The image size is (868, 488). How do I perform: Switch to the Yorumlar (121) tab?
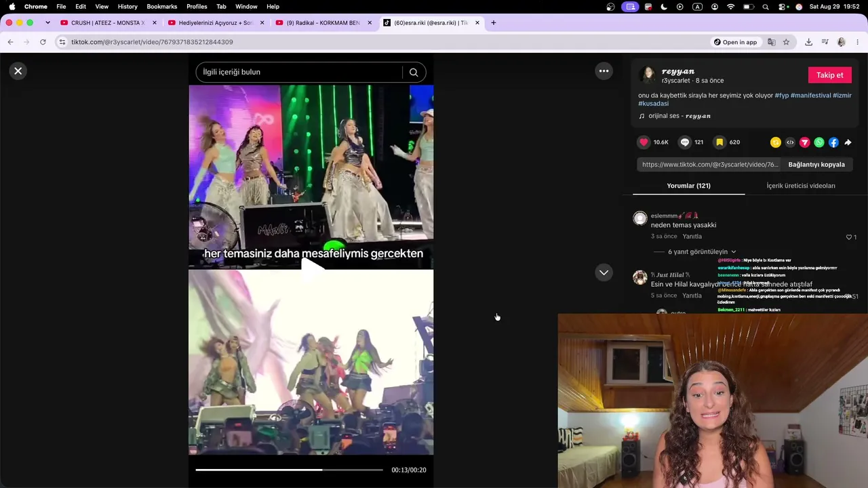coord(688,186)
